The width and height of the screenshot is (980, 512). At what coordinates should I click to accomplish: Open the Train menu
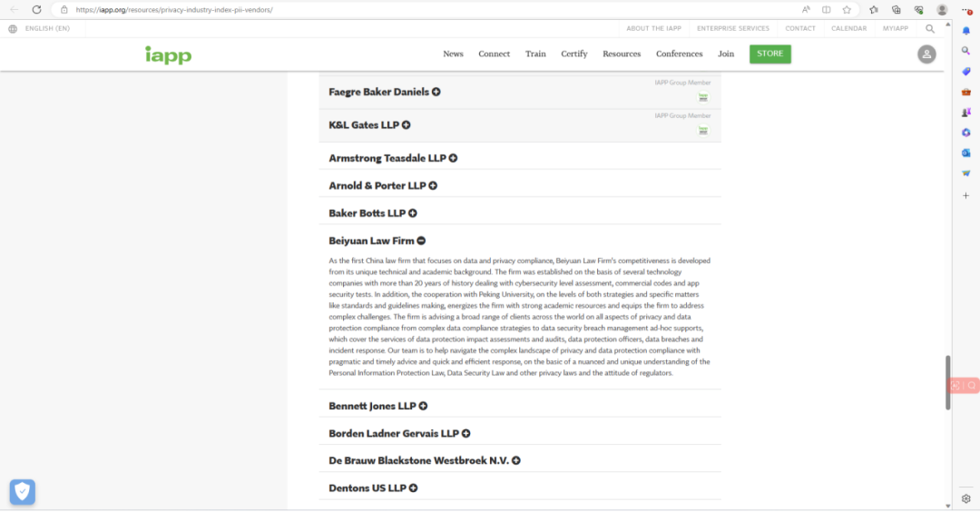pyautogui.click(x=535, y=54)
